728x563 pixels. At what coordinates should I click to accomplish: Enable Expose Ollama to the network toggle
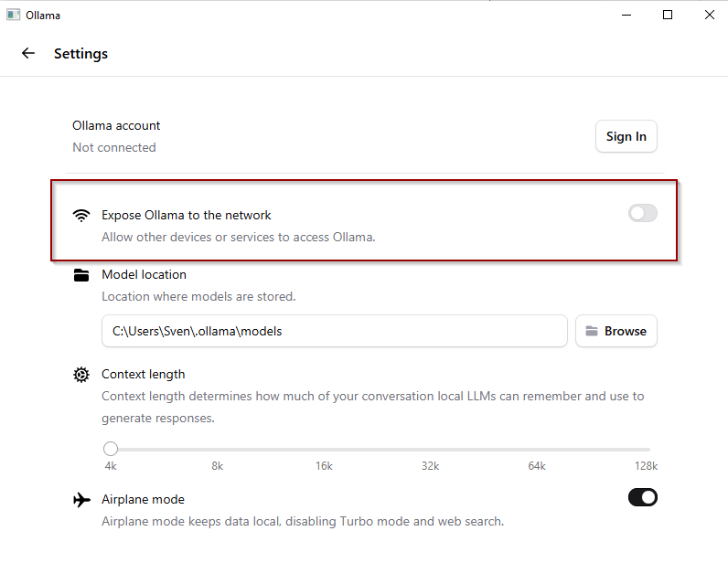642,214
